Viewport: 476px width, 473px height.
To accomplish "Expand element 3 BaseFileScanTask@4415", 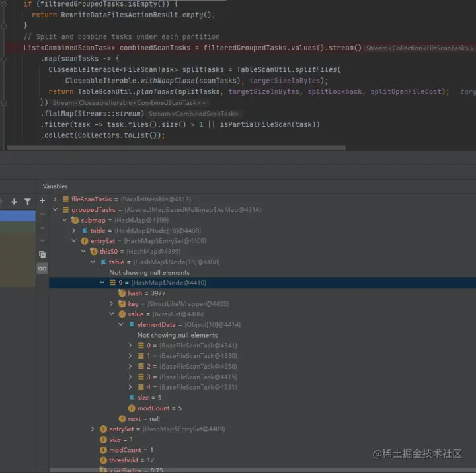I will click(130, 377).
